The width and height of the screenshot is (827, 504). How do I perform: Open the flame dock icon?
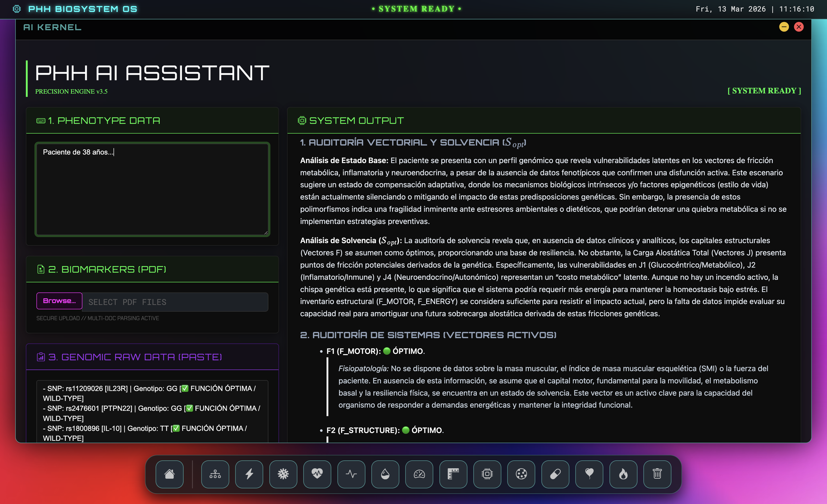tap(623, 474)
